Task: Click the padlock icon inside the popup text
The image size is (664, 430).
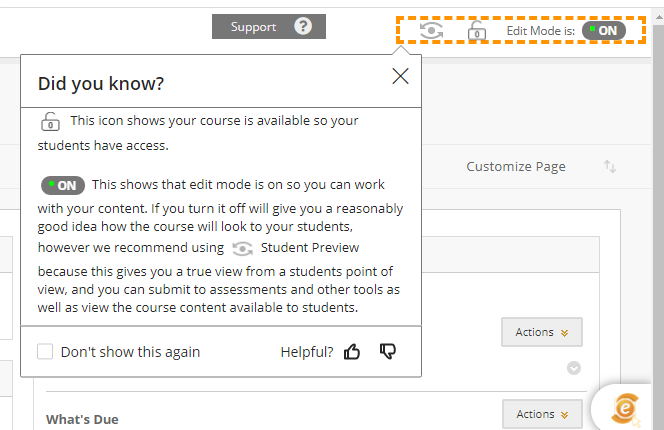Action: point(50,122)
